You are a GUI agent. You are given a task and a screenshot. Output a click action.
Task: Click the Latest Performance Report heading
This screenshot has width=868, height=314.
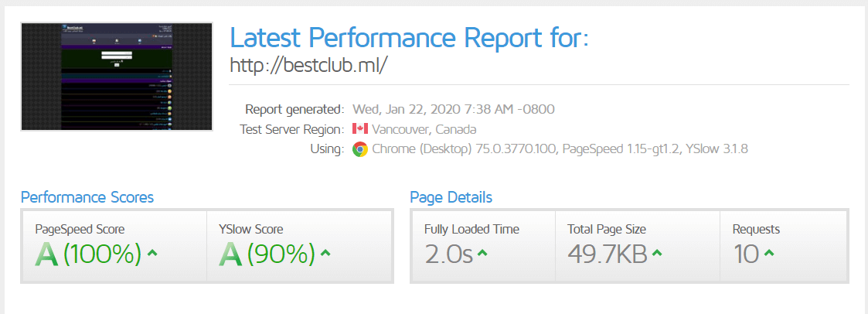409,36
